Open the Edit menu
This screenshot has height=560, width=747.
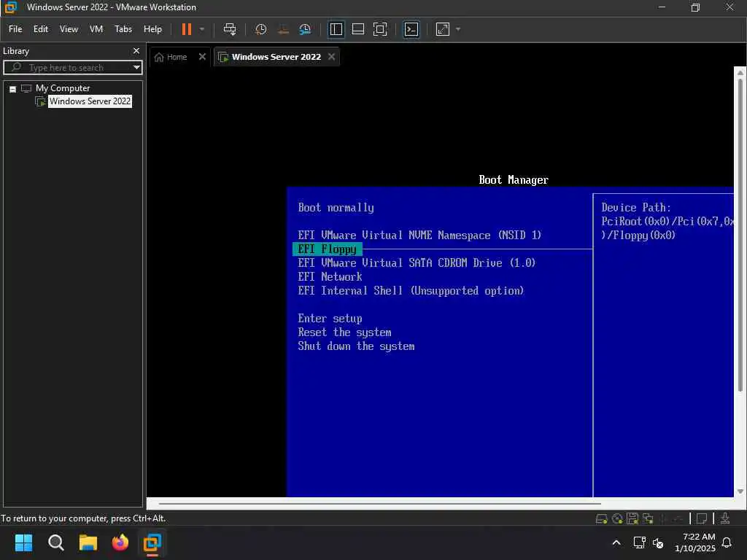tap(41, 29)
